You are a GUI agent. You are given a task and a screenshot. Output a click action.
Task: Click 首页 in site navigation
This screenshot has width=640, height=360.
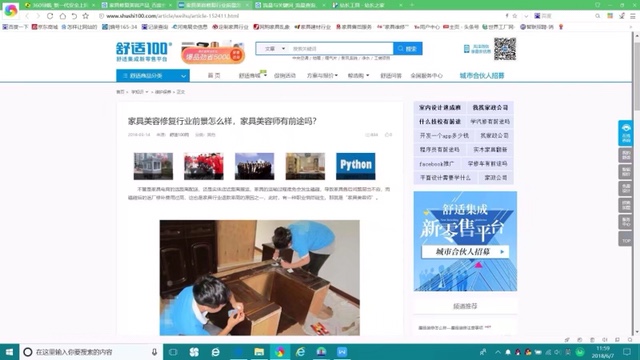pos(214,76)
